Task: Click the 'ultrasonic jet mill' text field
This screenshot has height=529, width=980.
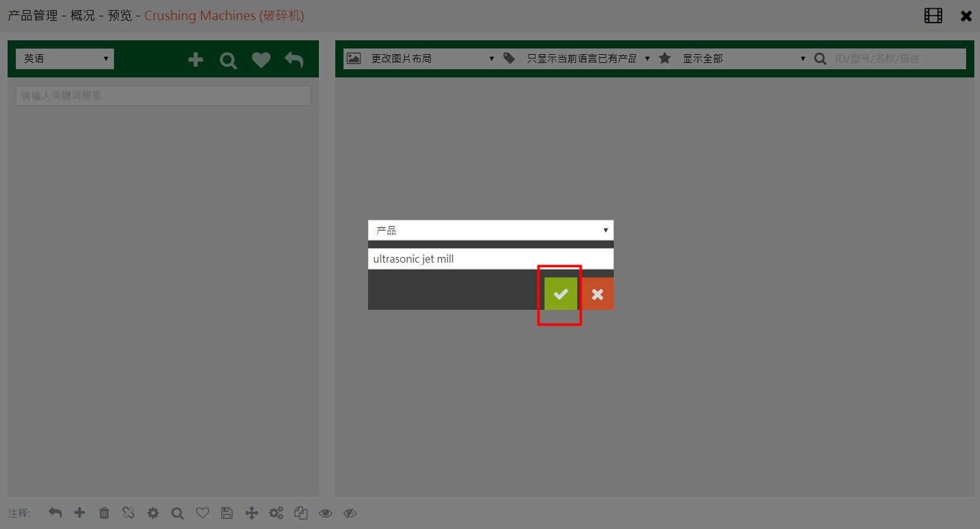Action: click(x=490, y=259)
